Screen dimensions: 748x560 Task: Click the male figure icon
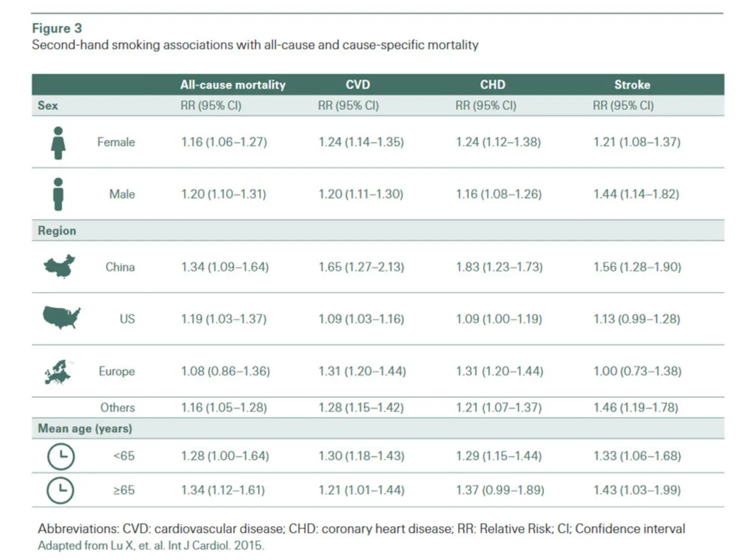(57, 194)
